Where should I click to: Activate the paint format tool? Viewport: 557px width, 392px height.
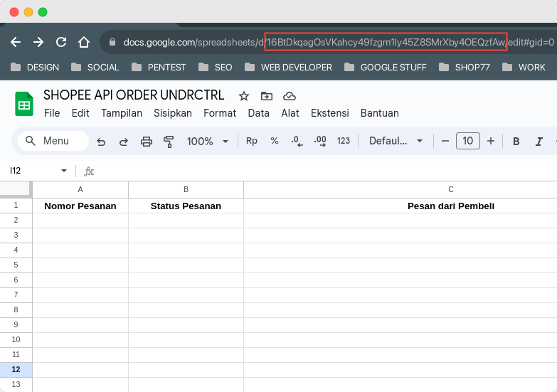pyautogui.click(x=169, y=142)
